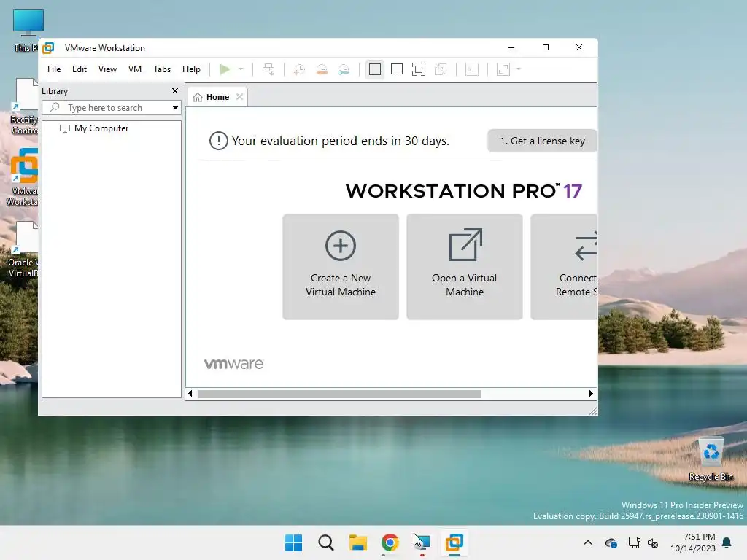Click the network status tray icon

(x=634, y=542)
